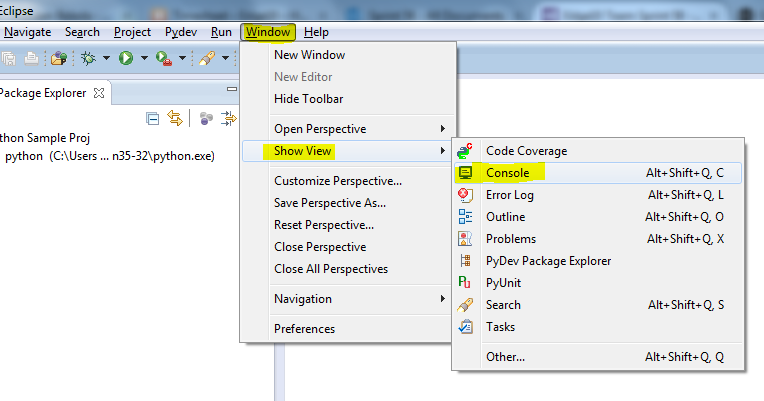Open Debug button dropdown arrow

pyautogui.click(x=106, y=58)
